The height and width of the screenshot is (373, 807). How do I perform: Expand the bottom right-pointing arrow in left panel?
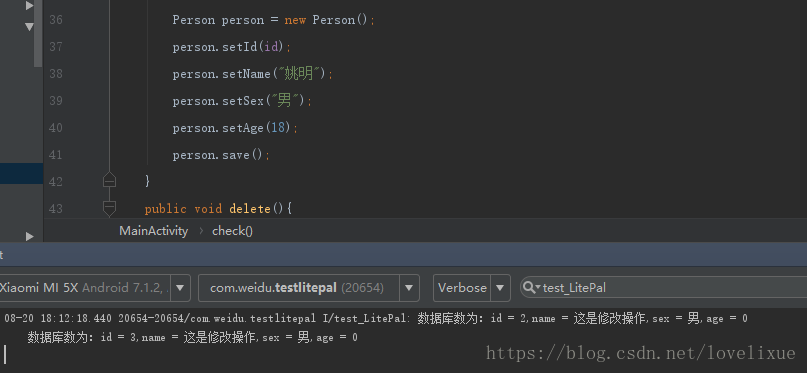tap(29, 236)
